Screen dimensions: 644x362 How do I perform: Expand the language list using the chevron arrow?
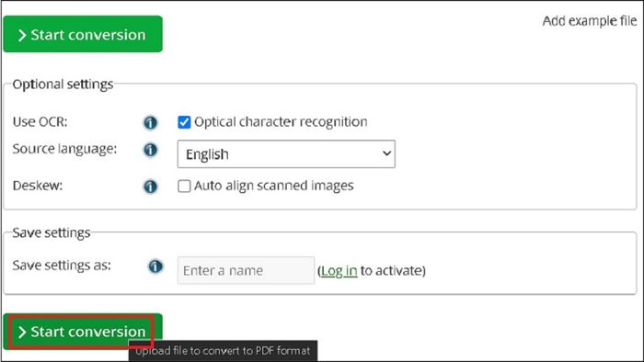click(386, 153)
